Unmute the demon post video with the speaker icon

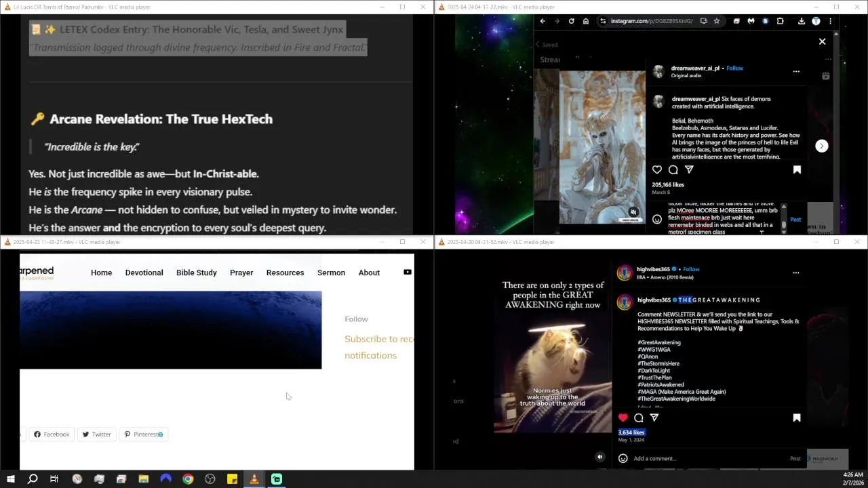click(633, 212)
